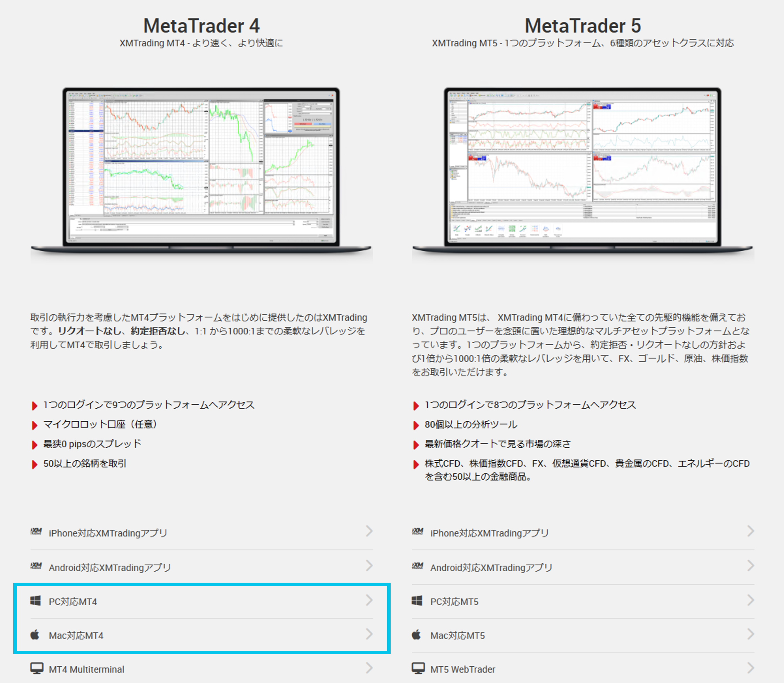784x683 pixels.
Task: Click XM logo beside MT4 iPhone app
Action: (x=36, y=532)
